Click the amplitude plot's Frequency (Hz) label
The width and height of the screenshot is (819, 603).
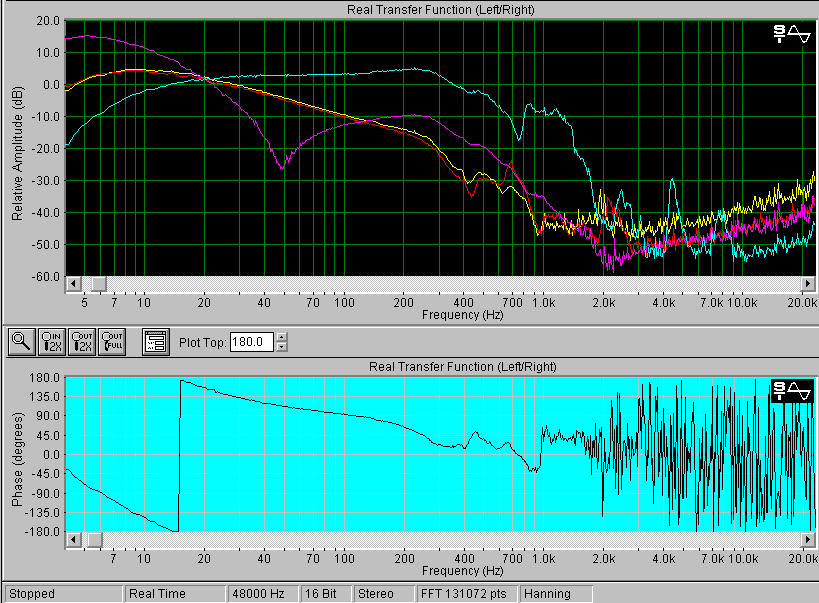462,315
